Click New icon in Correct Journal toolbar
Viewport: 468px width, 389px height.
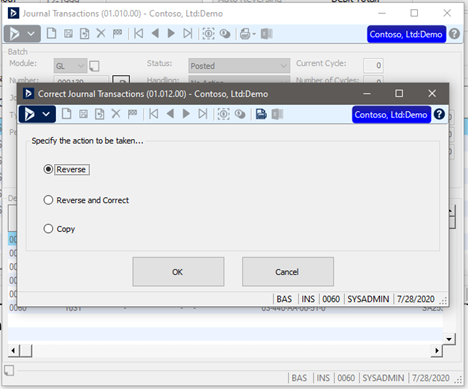point(66,114)
